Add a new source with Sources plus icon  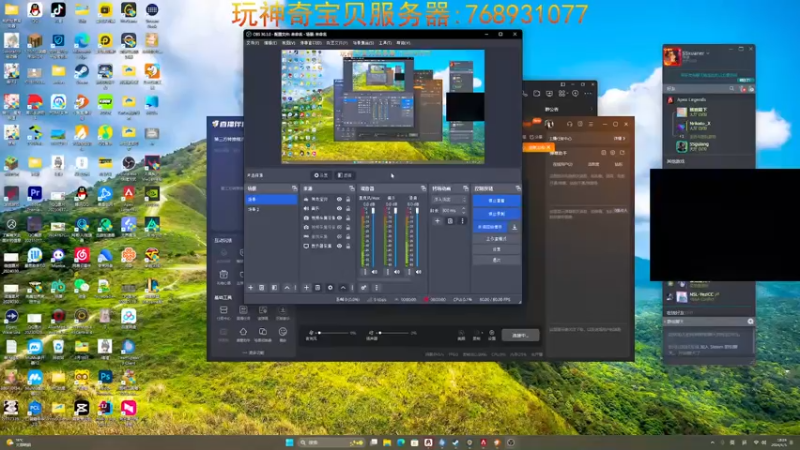click(306, 288)
